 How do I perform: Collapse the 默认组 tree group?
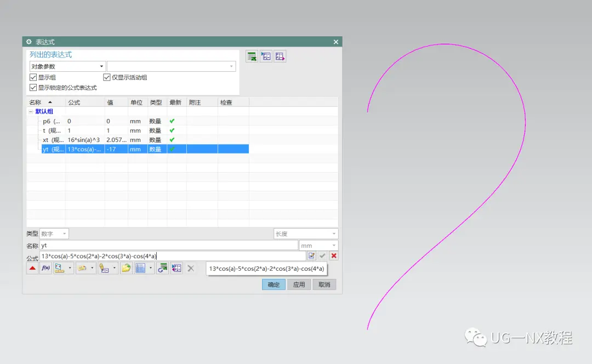pos(31,112)
